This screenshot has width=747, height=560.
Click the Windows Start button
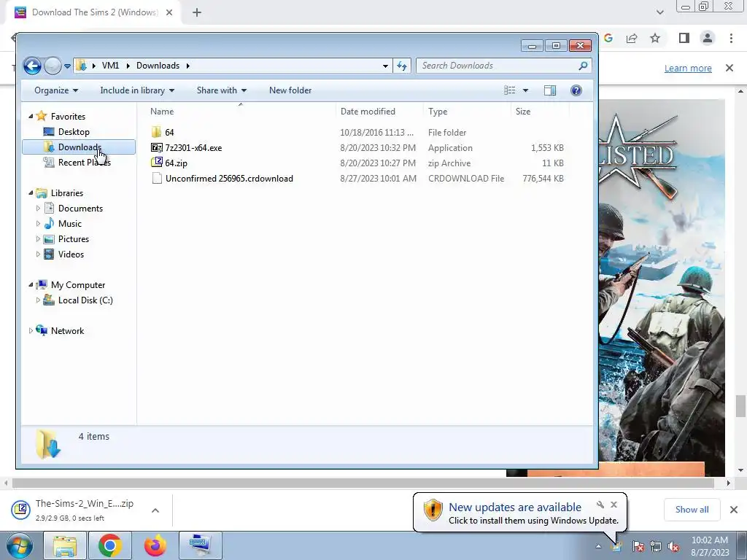click(x=19, y=545)
